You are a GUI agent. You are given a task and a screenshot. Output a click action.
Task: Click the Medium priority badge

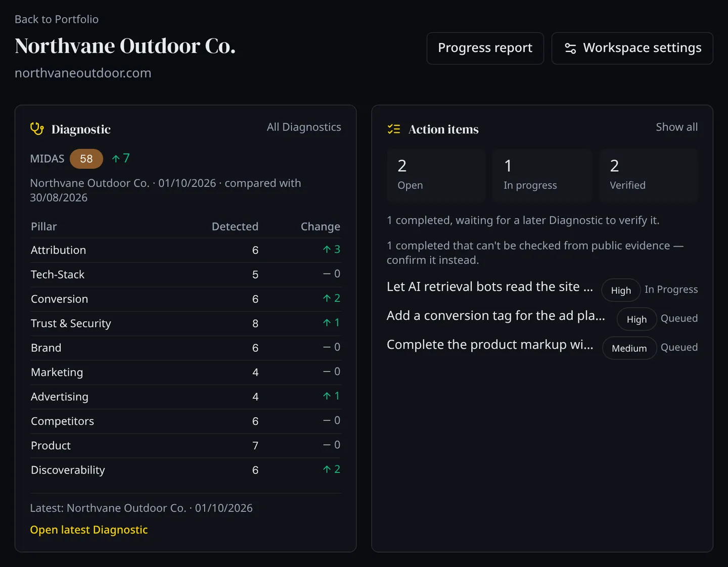click(x=629, y=348)
